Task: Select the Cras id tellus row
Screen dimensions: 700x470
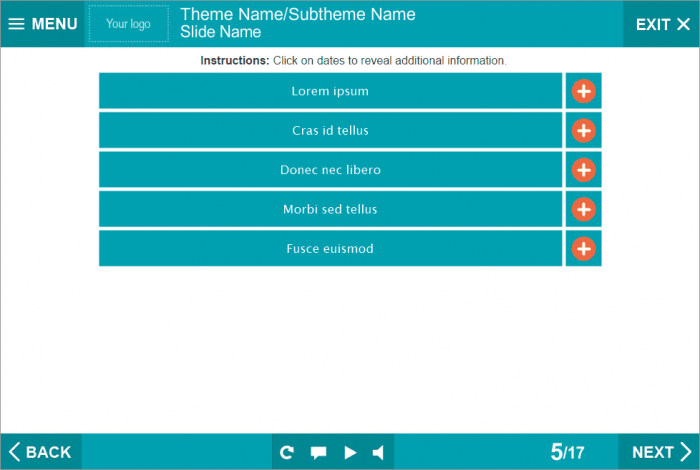Action: pos(330,131)
